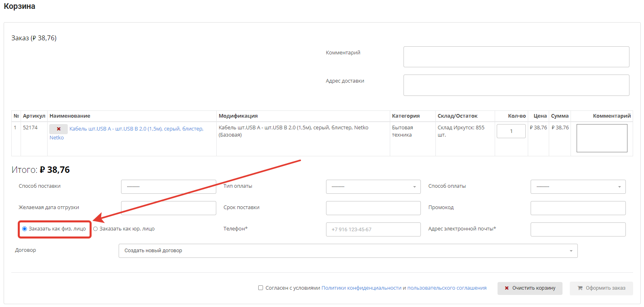The width and height of the screenshot is (644, 307).
Task: Click cart icon on Оформить заказ button
Action: click(580, 288)
